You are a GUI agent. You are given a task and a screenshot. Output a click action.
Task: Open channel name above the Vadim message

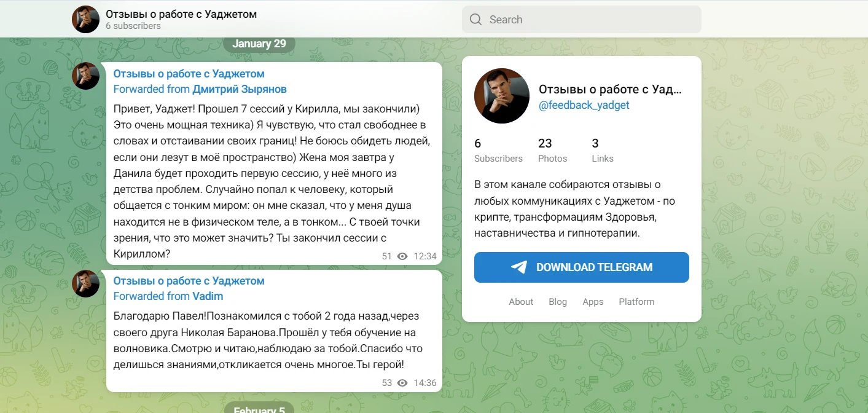click(189, 281)
